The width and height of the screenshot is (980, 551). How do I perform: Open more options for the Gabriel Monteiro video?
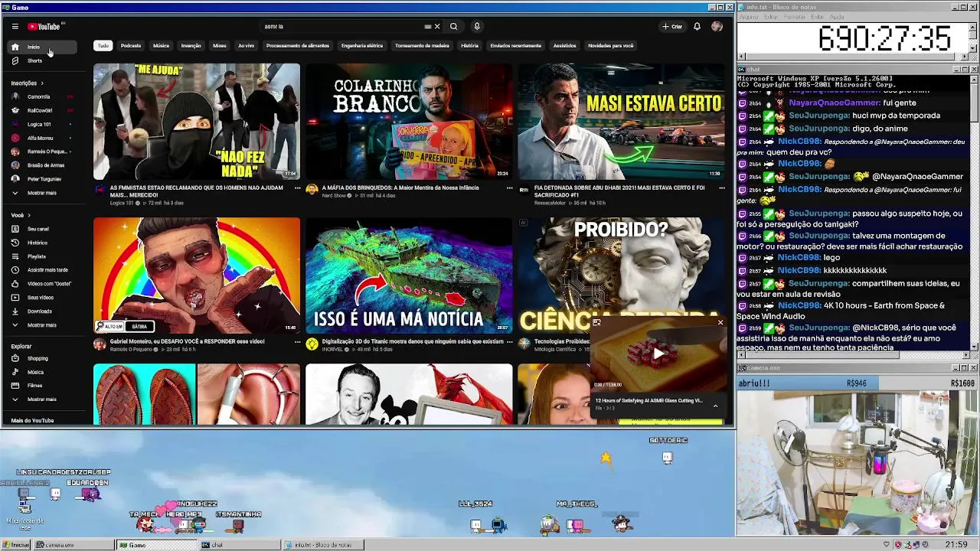[x=297, y=341]
